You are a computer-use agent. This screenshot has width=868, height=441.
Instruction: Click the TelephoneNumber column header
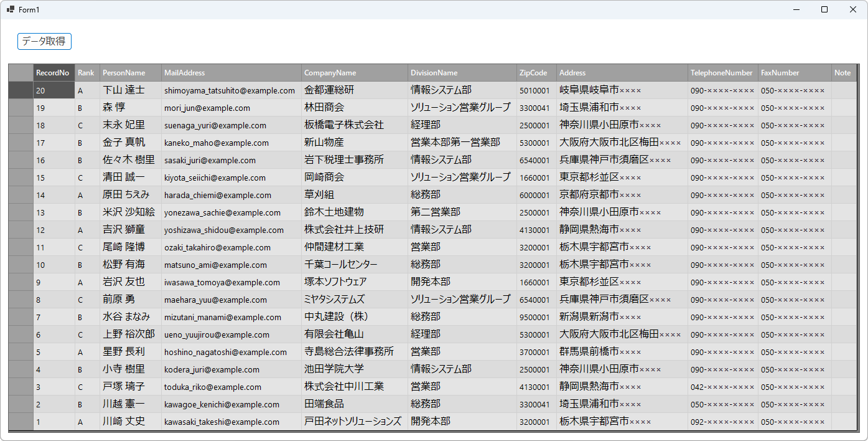coord(723,73)
